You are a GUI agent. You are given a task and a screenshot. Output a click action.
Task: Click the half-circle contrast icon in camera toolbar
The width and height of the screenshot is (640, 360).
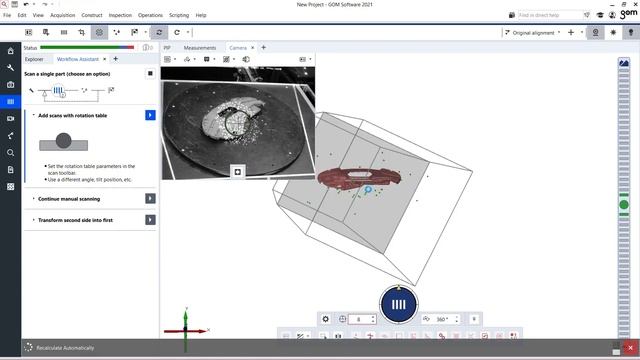(x=246, y=59)
